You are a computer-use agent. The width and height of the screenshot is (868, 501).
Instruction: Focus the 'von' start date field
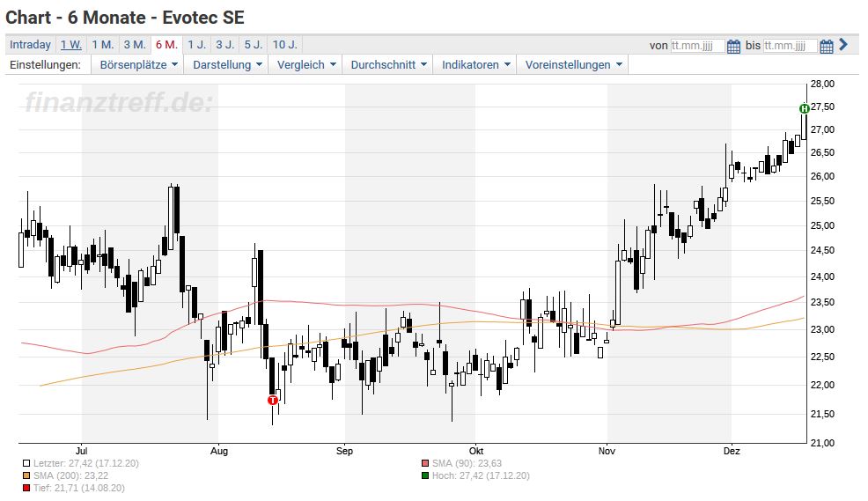click(x=697, y=46)
